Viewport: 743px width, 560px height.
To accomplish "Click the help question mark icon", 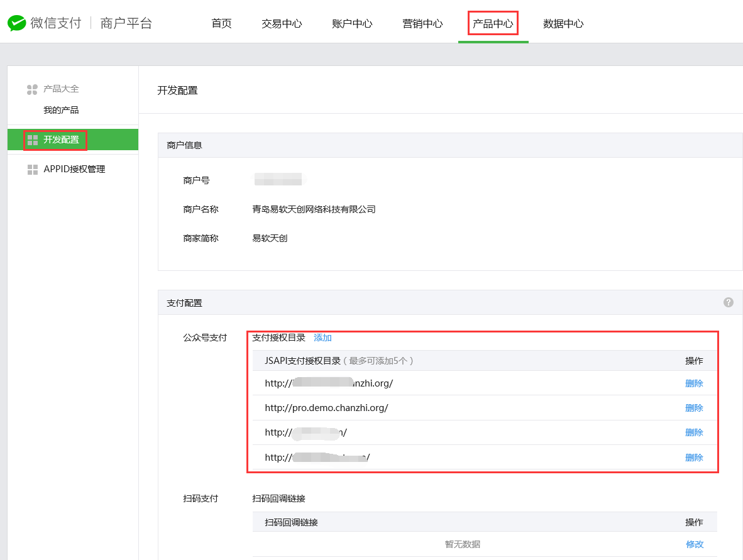I will coord(729,302).
